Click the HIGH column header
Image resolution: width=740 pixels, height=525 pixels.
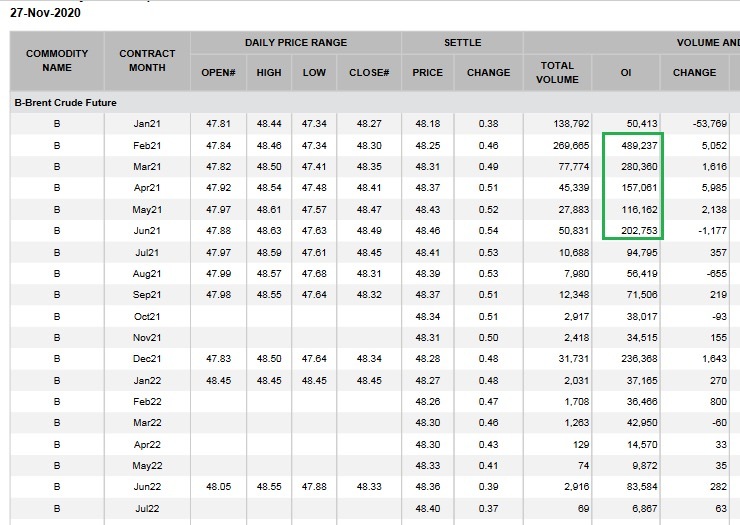click(x=269, y=72)
